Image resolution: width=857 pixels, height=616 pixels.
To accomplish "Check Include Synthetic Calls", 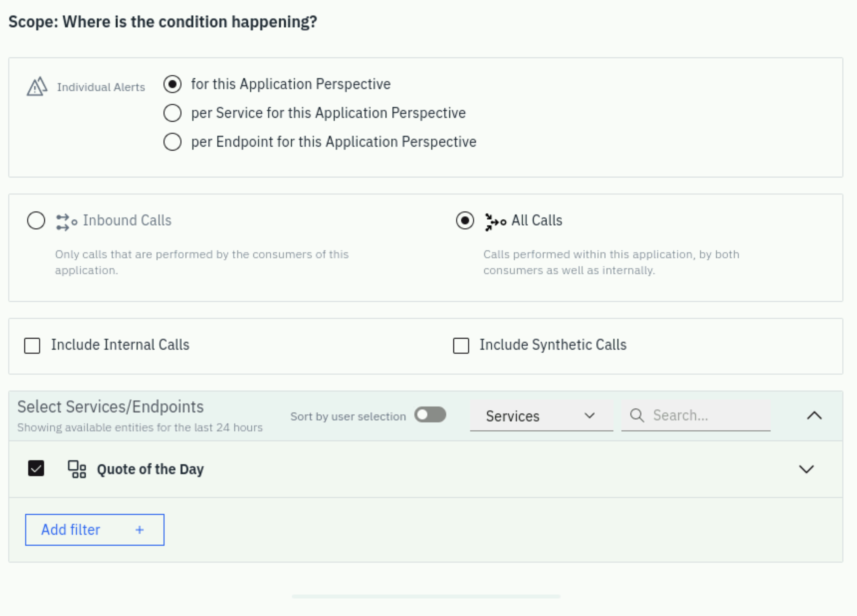I will point(461,345).
